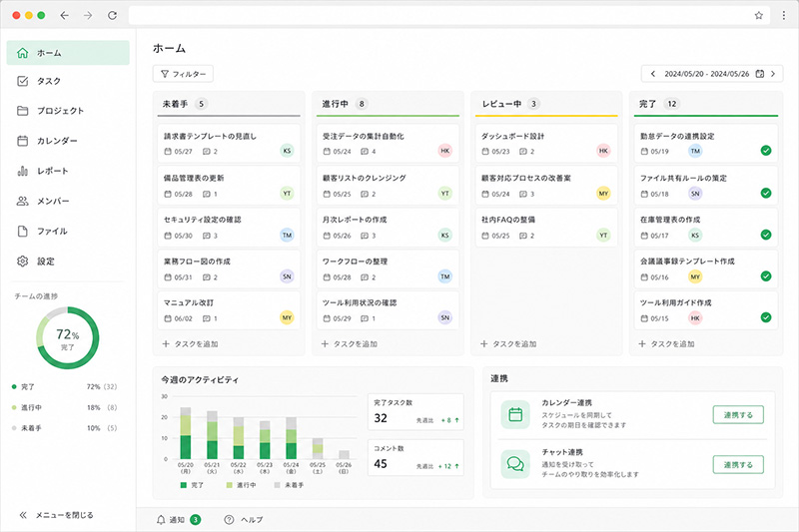Click TM avatar on 勤怠データの連携設定
Screen dimensions: 799x532
point(695,151)
